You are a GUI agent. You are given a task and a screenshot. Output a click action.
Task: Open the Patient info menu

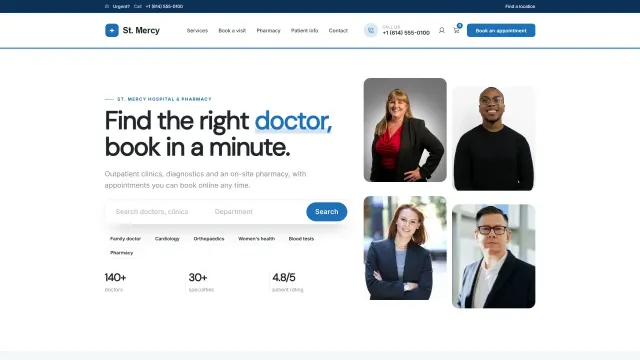tap(304, 31)
